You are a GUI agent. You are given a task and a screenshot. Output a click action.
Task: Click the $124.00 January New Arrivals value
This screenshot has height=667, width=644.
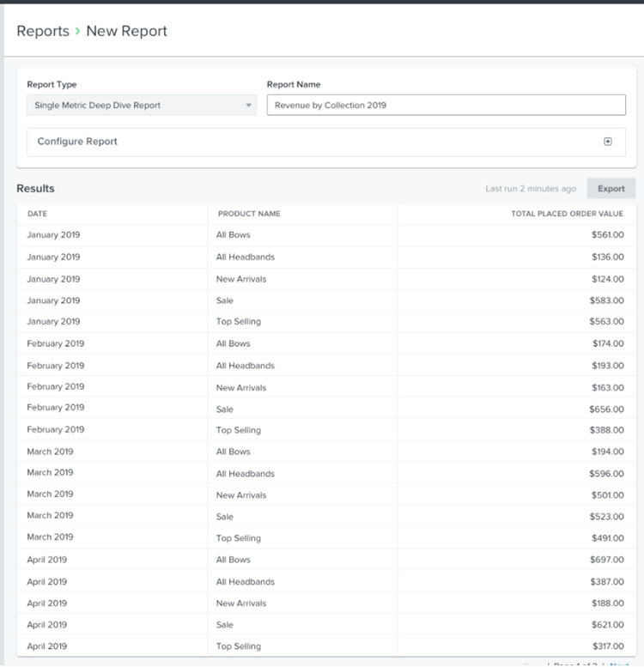(607, 279)
